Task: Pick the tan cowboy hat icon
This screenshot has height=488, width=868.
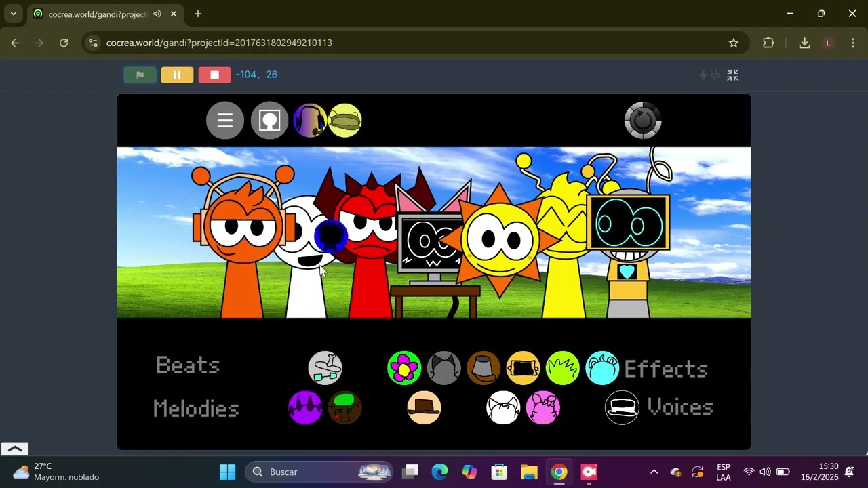Action: [x=425, y=407]
